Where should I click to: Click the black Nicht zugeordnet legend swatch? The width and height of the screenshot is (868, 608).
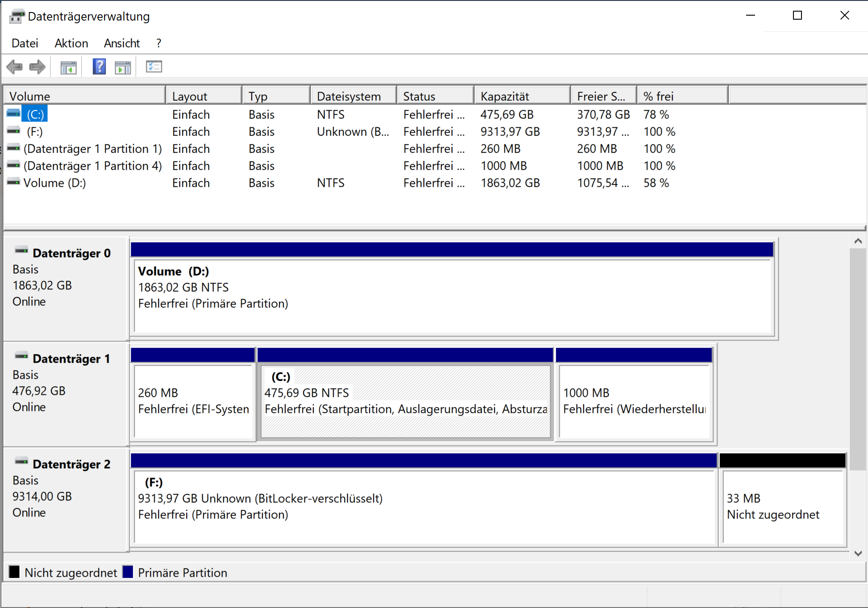[x=14, y=572]
